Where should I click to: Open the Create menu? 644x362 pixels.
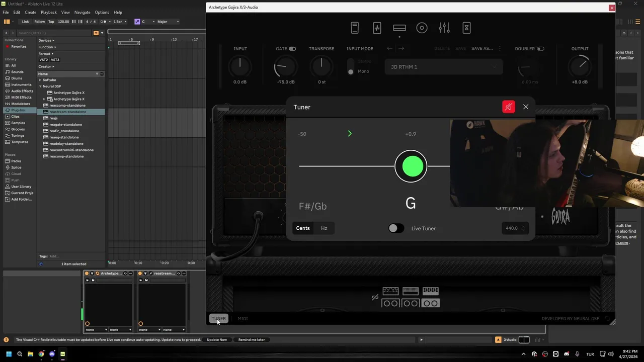click(x=31, y=13)
